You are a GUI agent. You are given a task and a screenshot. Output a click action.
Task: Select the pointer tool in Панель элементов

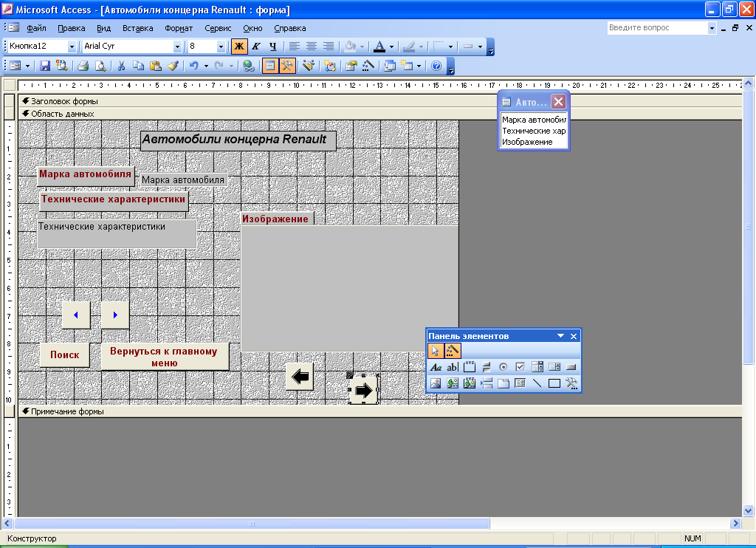(x=436, y=351)
